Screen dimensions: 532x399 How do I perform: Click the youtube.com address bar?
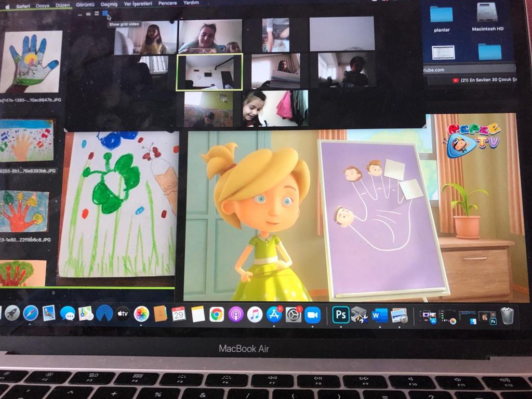pyautogui.click(x=468, y=70)
